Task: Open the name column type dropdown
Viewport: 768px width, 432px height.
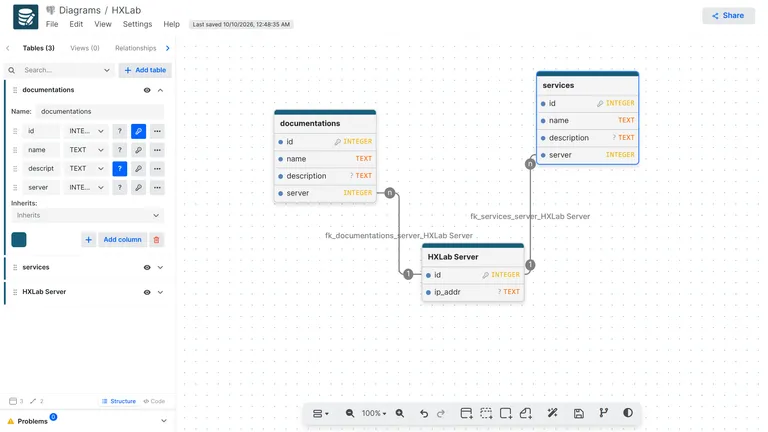Action: (x=86, y=150)
